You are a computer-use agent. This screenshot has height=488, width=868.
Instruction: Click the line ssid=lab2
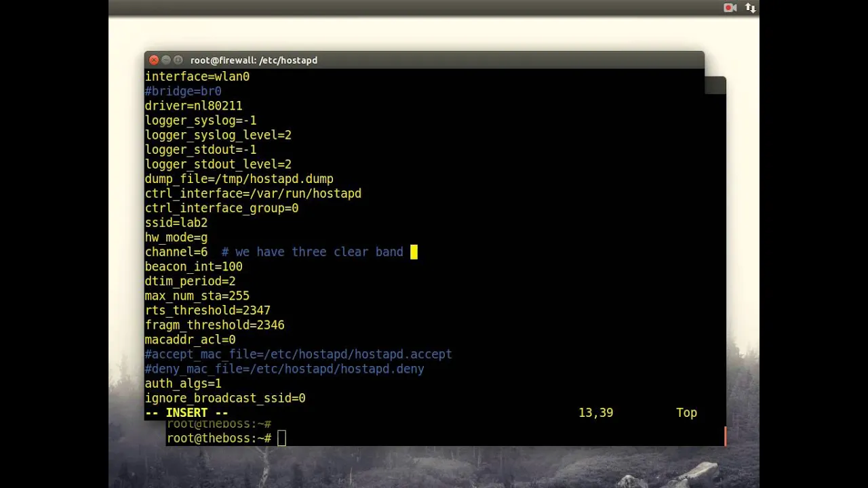[x=176, y=223]
